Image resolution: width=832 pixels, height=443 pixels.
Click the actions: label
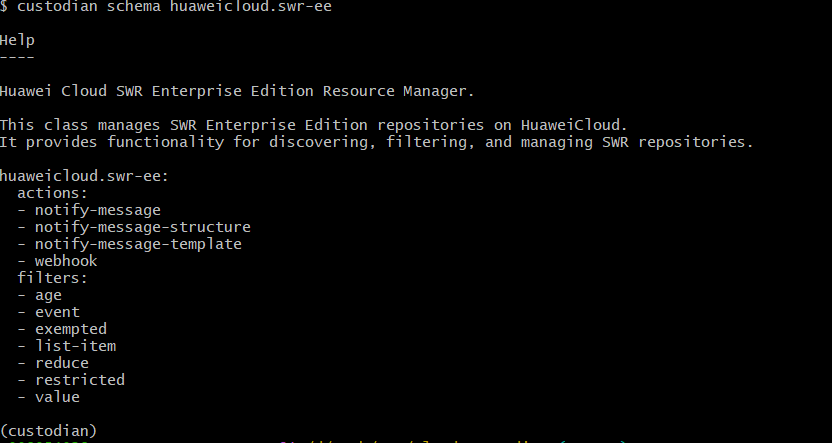pyautogui.click(x=52, y=193)
